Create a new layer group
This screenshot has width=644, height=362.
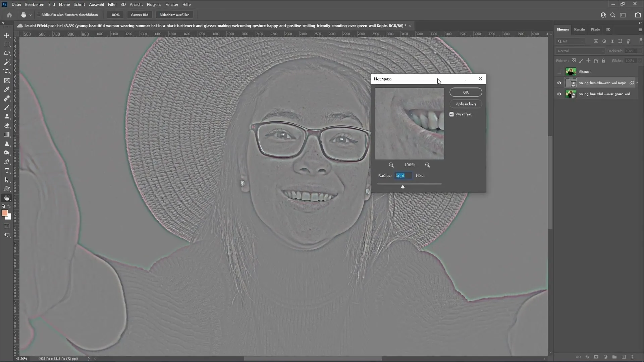pyautogui.click(x=614, y=357)
